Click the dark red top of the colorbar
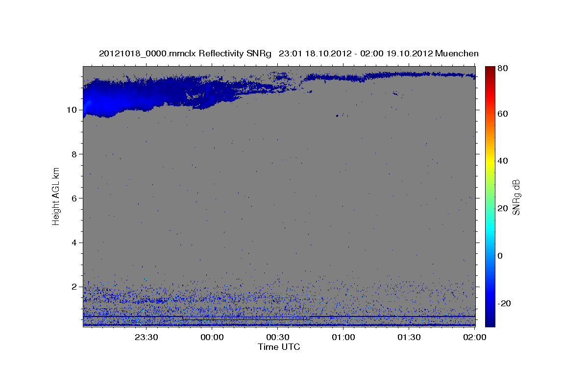The width and height of the screenshot is (588, 392). (490, 70)
